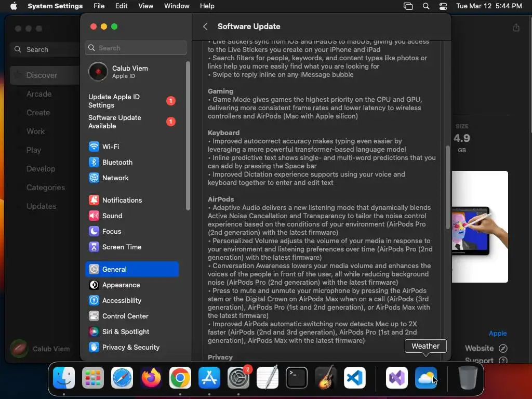Screen dimensions: 532x399
Task: Select Discover in App Store sidebar
Action: (x=45, y=75)
